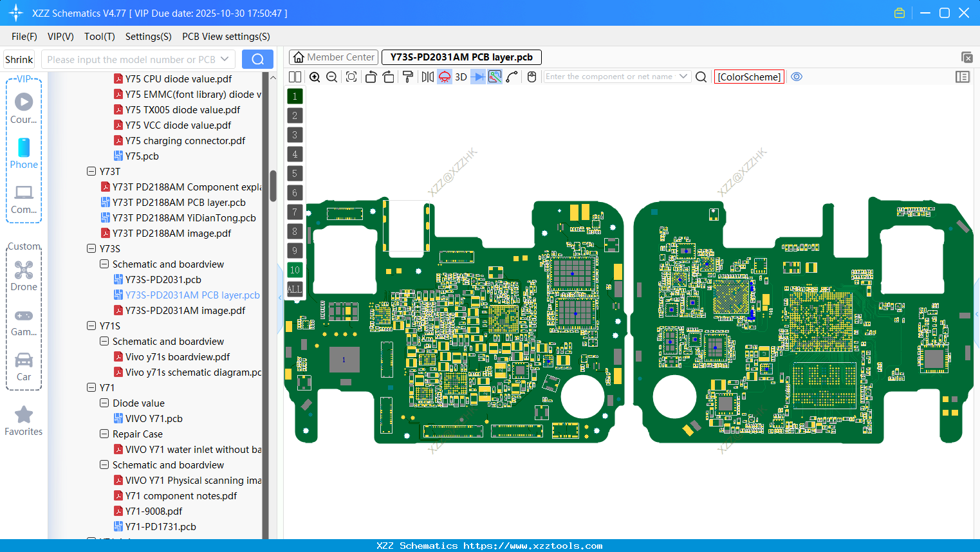
Task: Collapse the Y73S tree node
Action: [x=91, y=248]
